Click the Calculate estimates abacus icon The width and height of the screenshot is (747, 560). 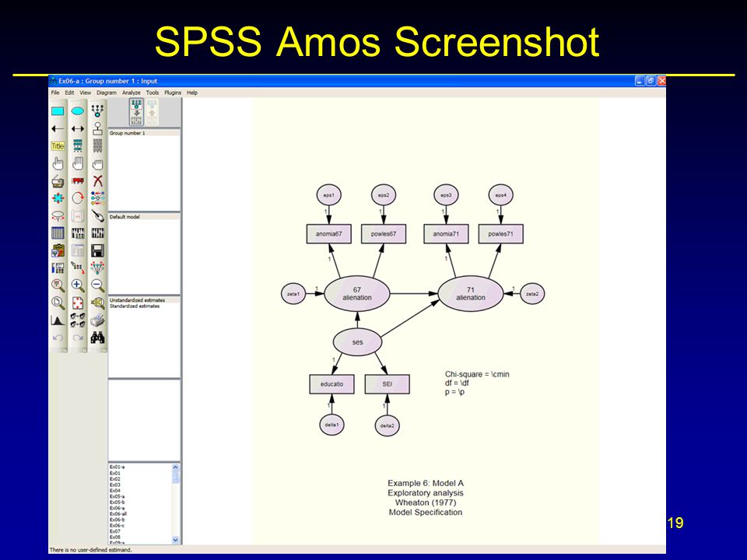click(98, 233)
